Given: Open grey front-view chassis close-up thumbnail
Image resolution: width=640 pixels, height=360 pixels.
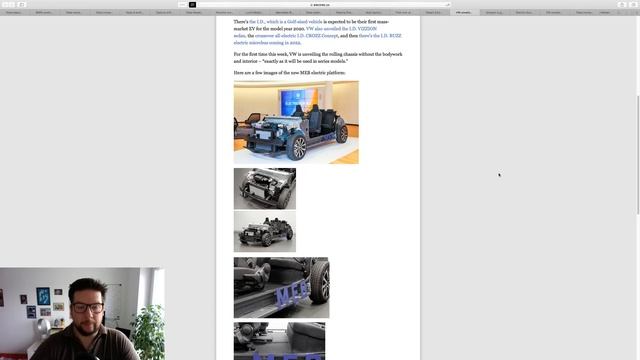Looking at the screenshot, I should tap(265, 189).
